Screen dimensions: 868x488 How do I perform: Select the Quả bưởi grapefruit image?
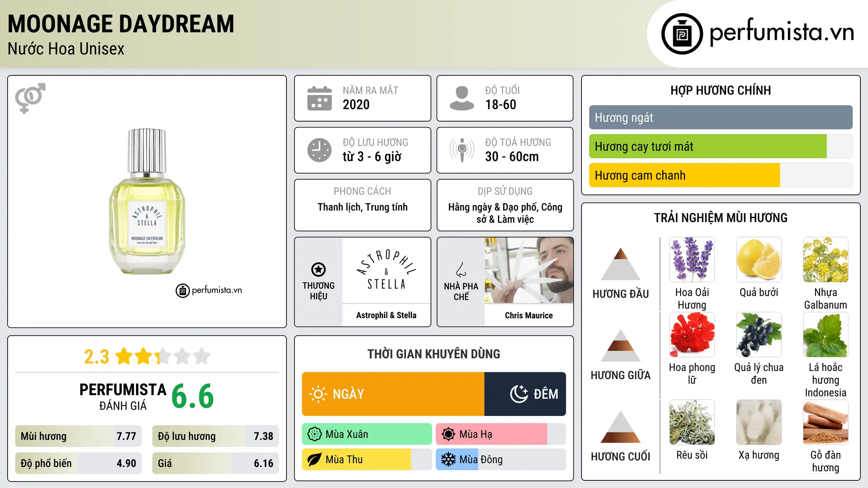(759, 260)
